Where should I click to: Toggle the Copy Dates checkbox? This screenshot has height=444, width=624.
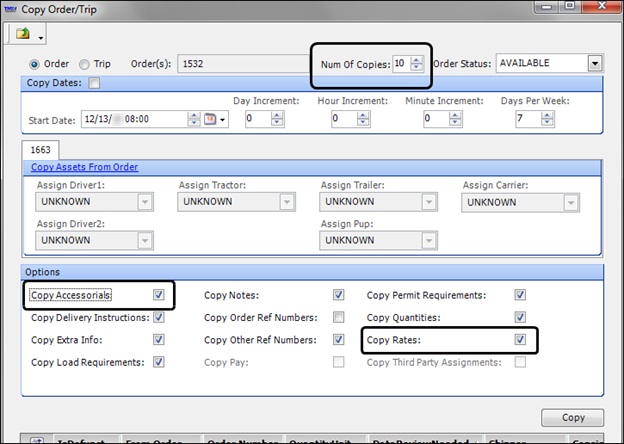[x=94, y=83]
